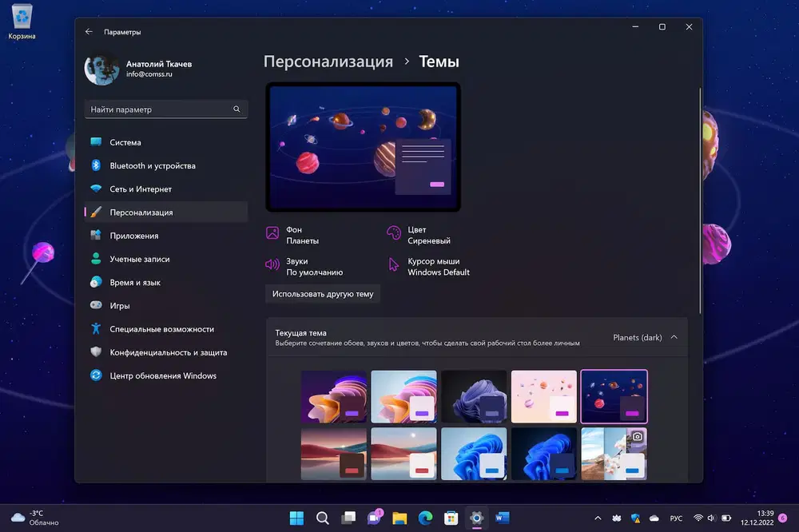The height and width of the screenshot is (532, 799).
Task: Open File Explorer from taskbar
Action: tap(399, 518)
